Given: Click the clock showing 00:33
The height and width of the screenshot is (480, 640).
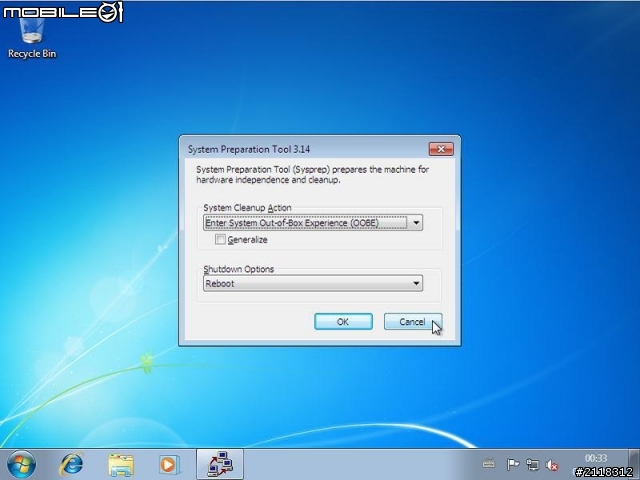Looking at the screenshot, I should click(596, 458).
